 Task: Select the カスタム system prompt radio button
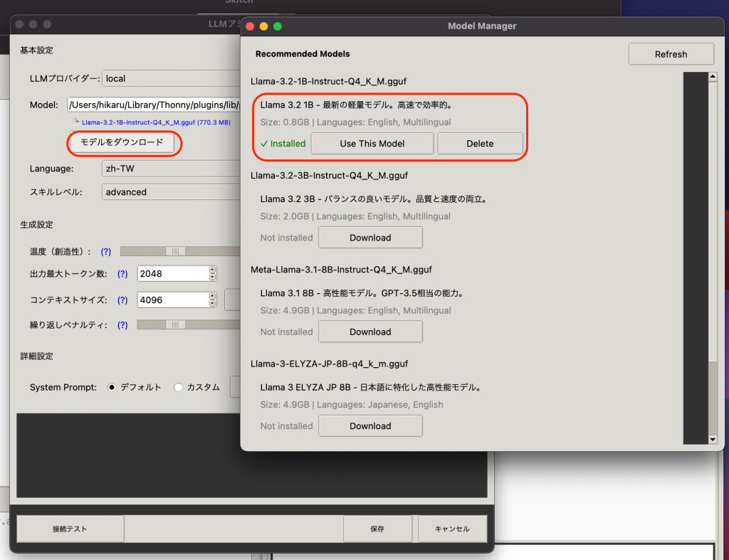(x=178, y=387)
